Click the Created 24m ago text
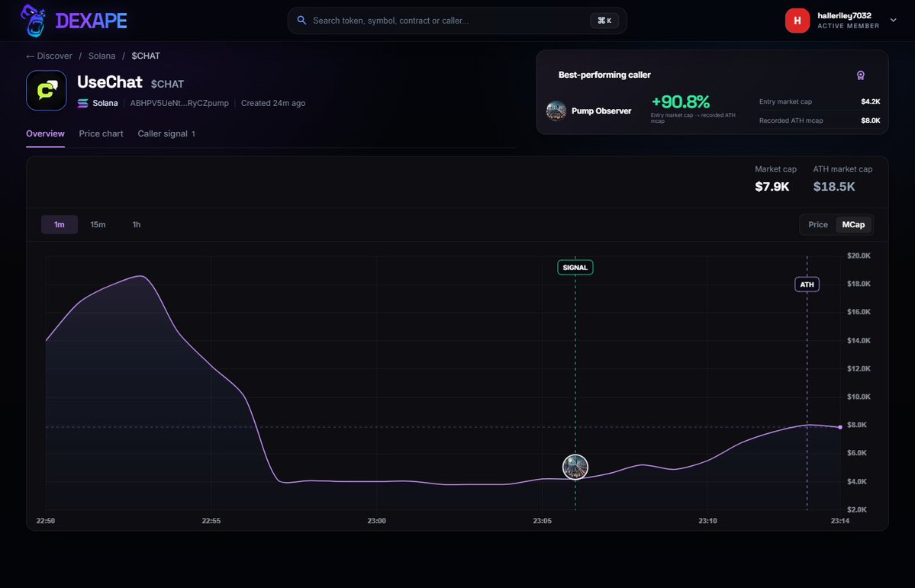 pos(273,103)
